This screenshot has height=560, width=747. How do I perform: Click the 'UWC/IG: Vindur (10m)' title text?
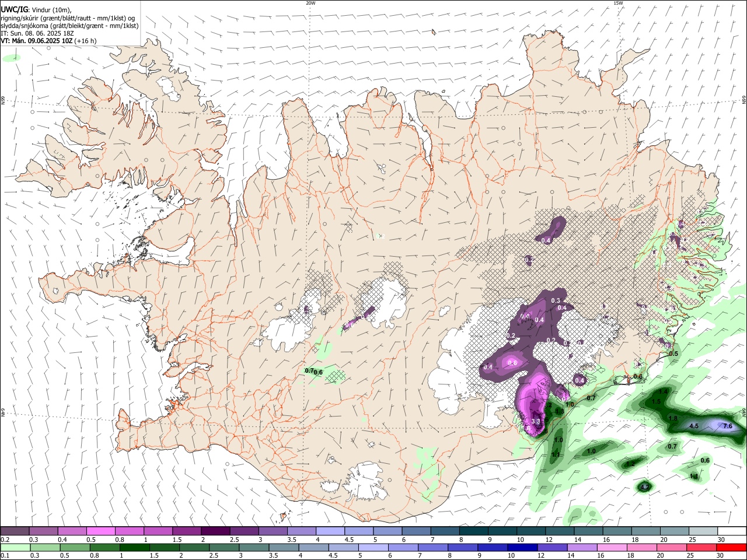(x=36, y=10)
